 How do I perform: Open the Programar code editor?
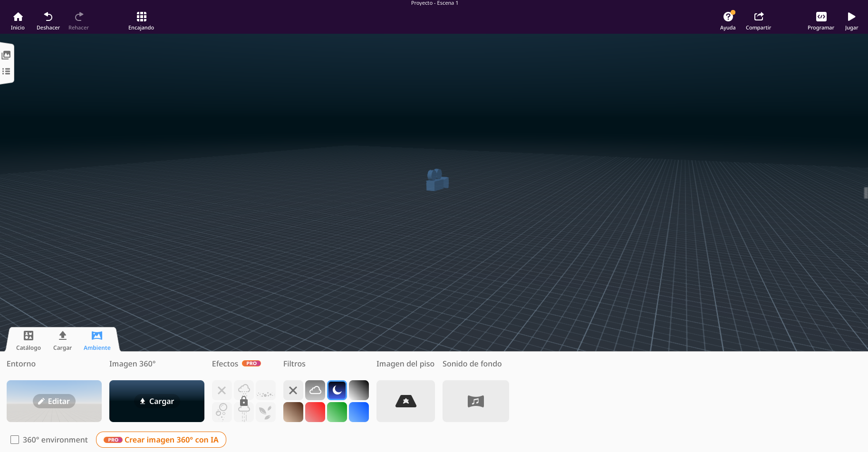820,18
